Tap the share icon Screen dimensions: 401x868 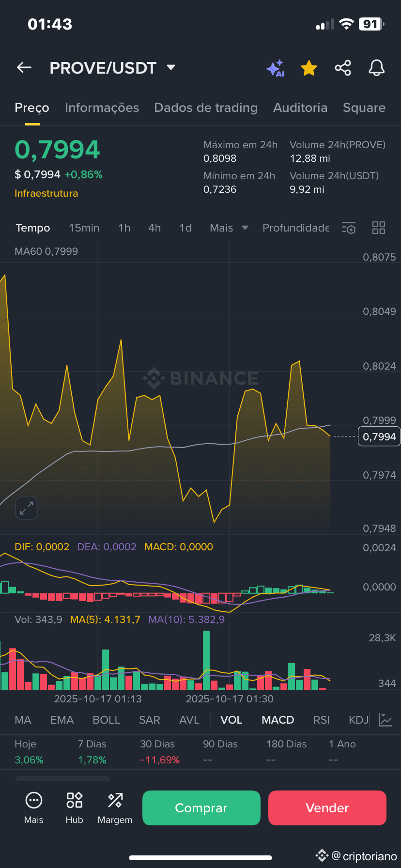pos(343,68)
